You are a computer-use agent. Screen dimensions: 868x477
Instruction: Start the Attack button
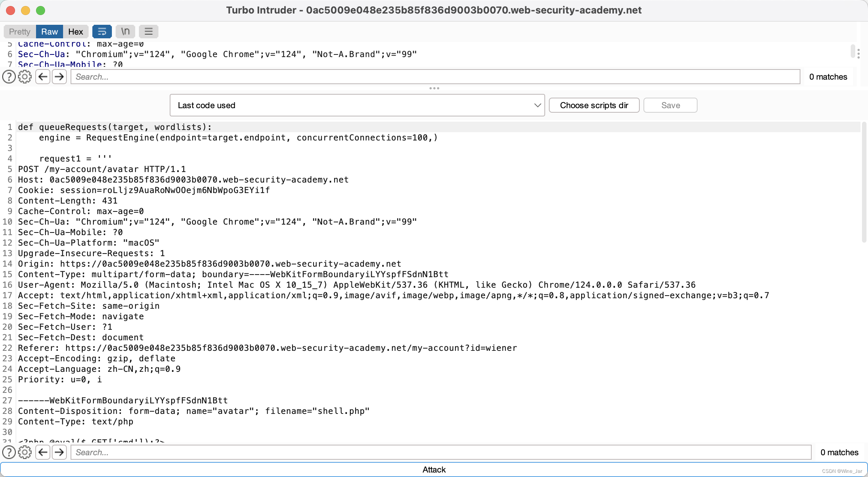point(434,469)
